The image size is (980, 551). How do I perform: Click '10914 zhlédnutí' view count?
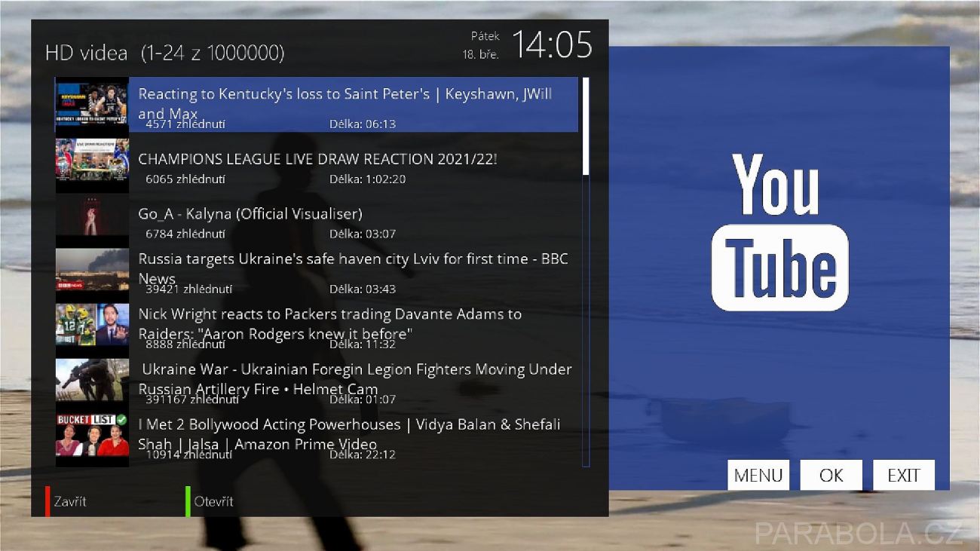tap(189, 455)
